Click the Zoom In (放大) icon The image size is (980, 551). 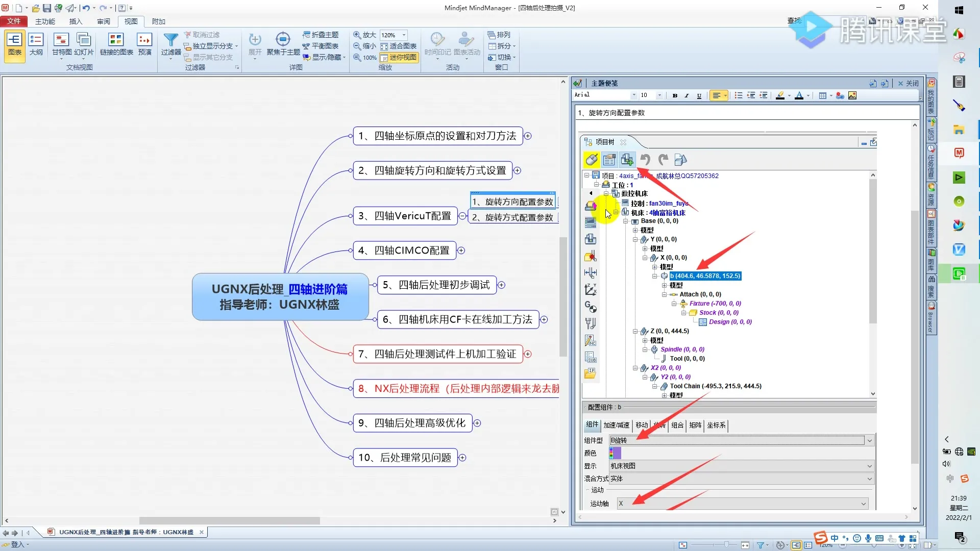coord(357,35)
